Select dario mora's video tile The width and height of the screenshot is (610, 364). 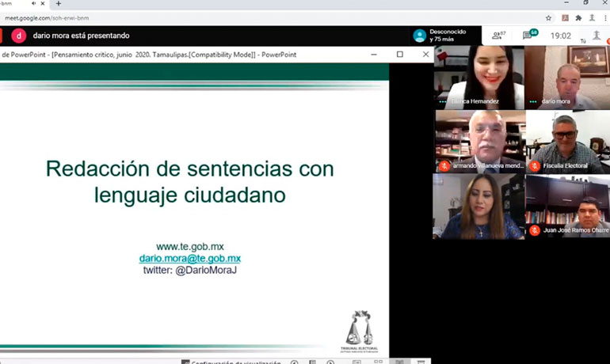(x=566, y=78)
